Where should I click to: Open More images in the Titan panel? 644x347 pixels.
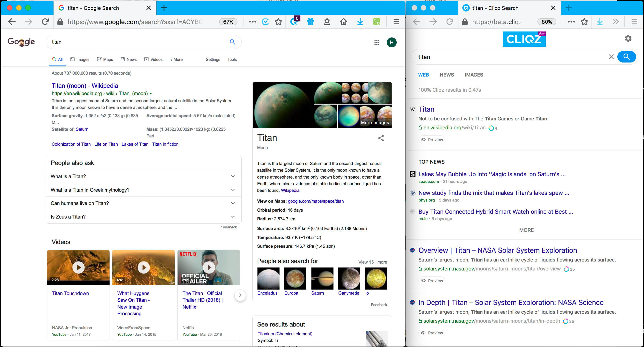pyautogui.click(x=375, y=122)
